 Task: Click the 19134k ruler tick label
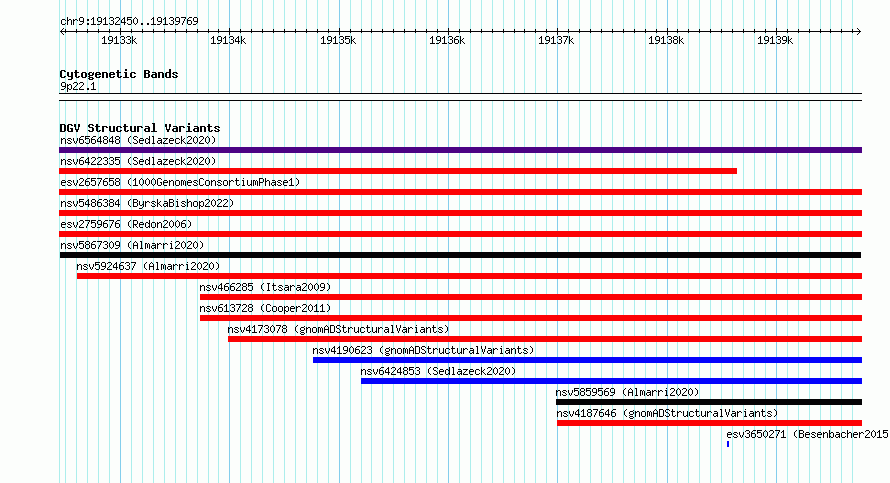(x=228, y=40)
